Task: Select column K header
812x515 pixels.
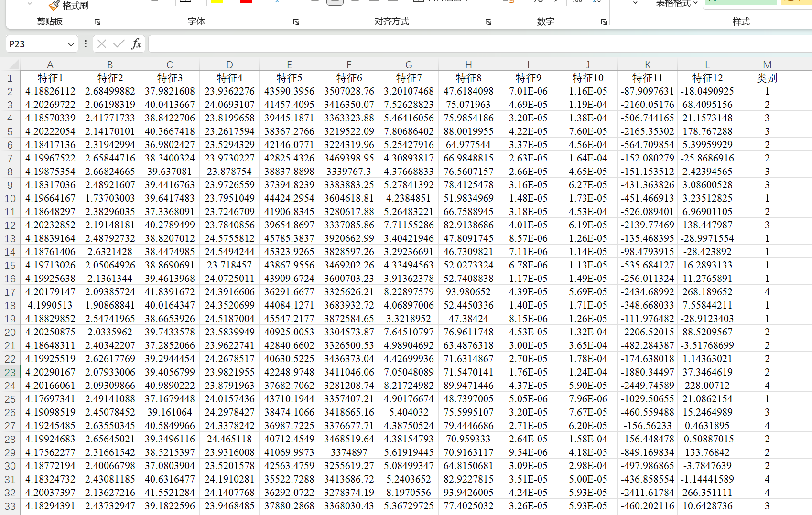Action: pyautogui.click(x=648, y=65)
